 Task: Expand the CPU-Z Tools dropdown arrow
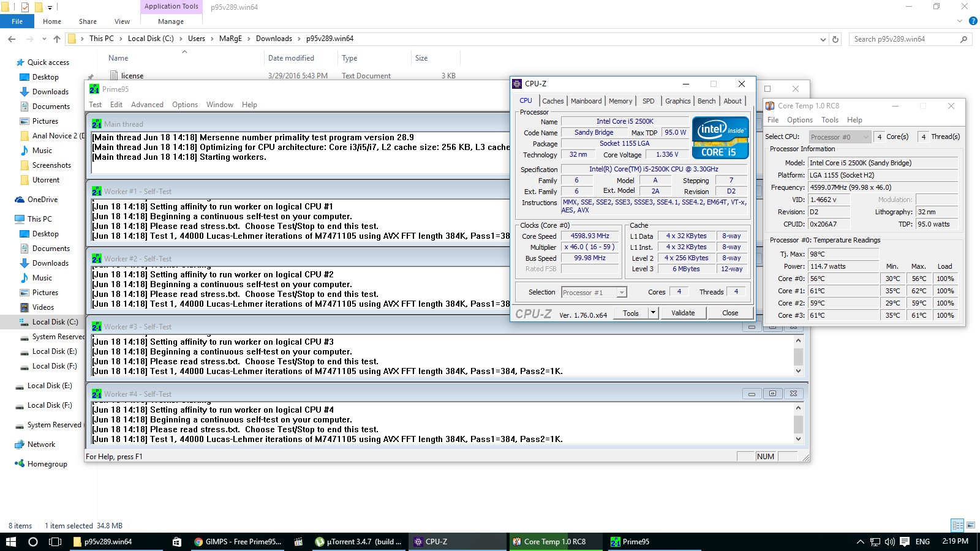653,313
